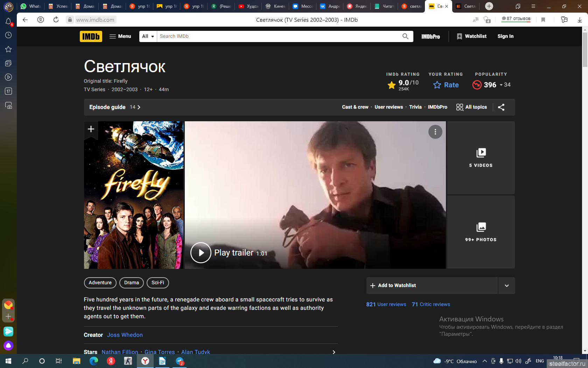588x368 pixels.
Task: Open the trailer three-dot options menu
Action: [435, 132]
